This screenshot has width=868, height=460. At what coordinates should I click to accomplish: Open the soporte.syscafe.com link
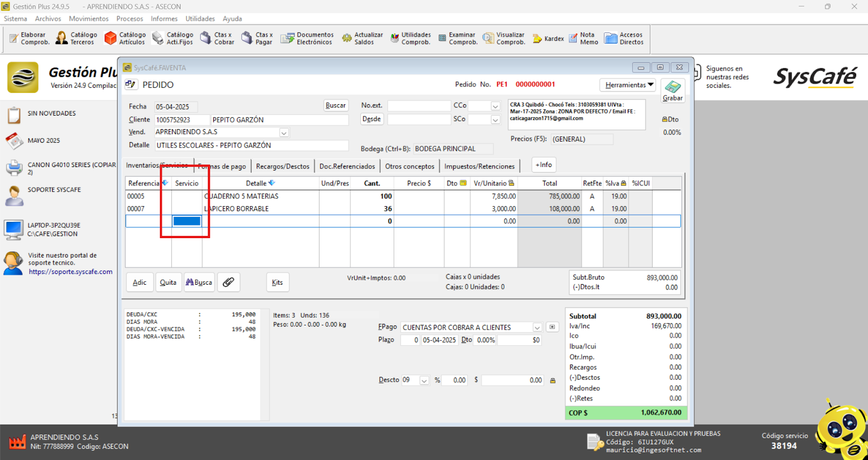pos(71,272)
